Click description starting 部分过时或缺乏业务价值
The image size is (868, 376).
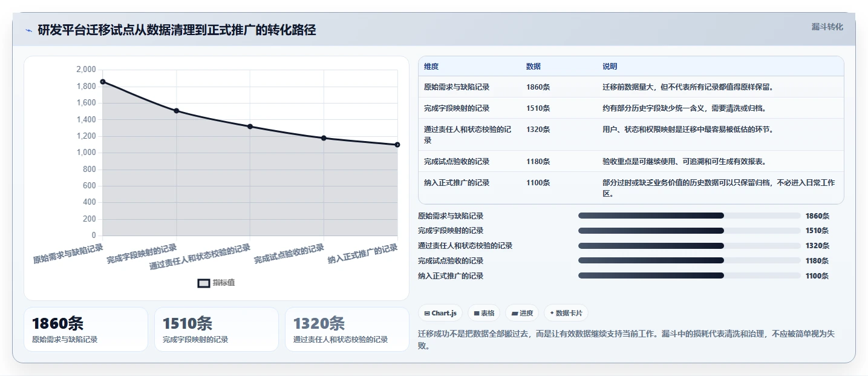pyautogui.click(x=719, y=188)
